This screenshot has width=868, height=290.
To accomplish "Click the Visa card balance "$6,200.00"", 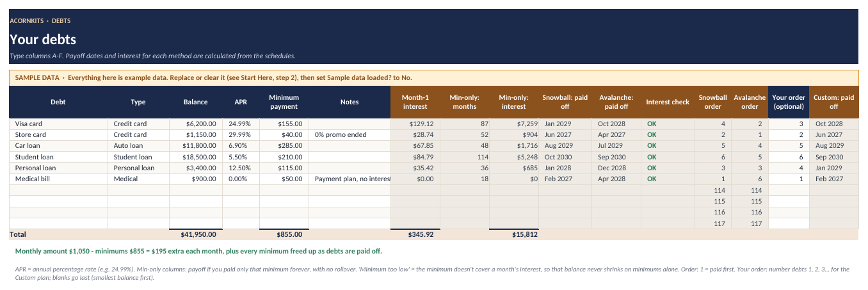I will [x=195, y=124].
